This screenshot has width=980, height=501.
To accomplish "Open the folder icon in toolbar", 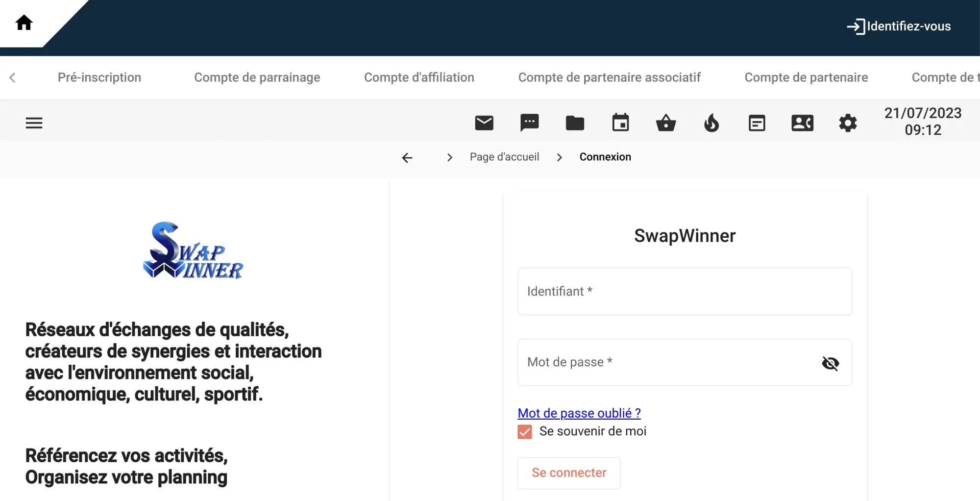I will pos(575,123).
